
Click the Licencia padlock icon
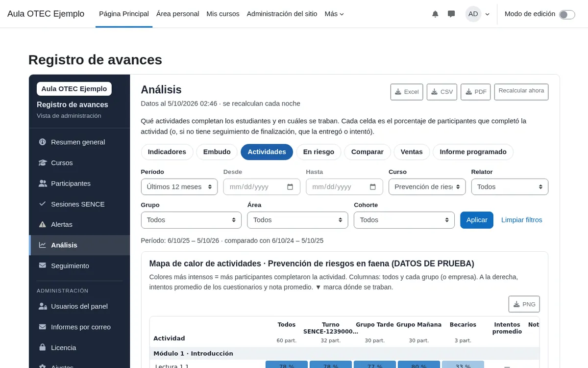[x=42, y=347]
